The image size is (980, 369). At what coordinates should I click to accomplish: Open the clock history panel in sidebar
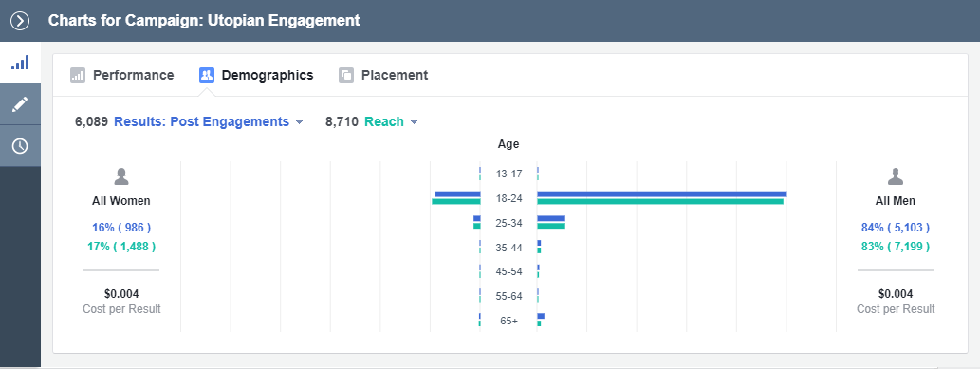(x=20, y=146)
